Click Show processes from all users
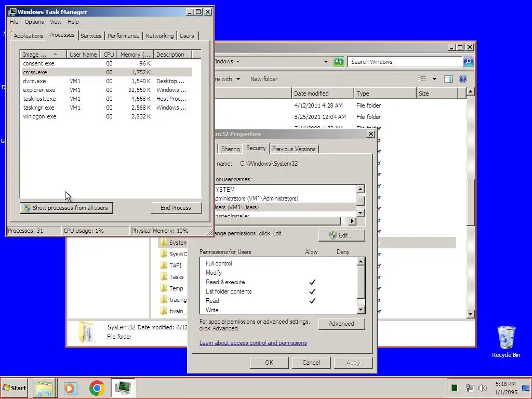Screen dimensions: 532x399 click(x=66, y=208)
